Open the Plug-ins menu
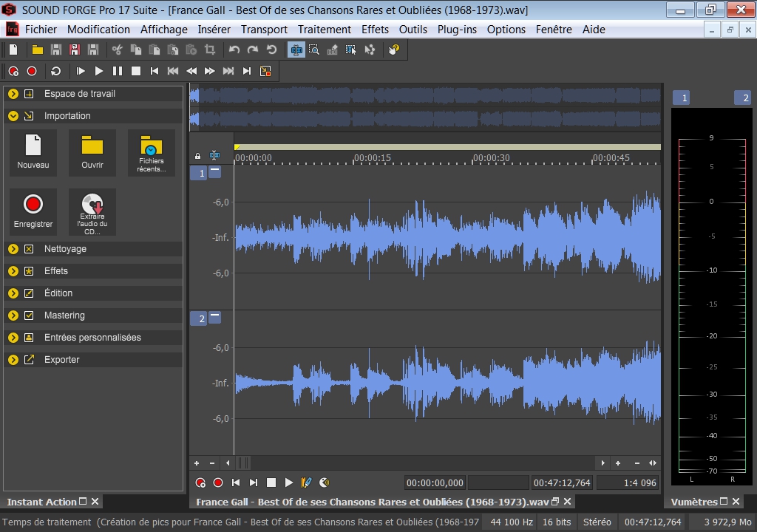 tap(457, 30)
